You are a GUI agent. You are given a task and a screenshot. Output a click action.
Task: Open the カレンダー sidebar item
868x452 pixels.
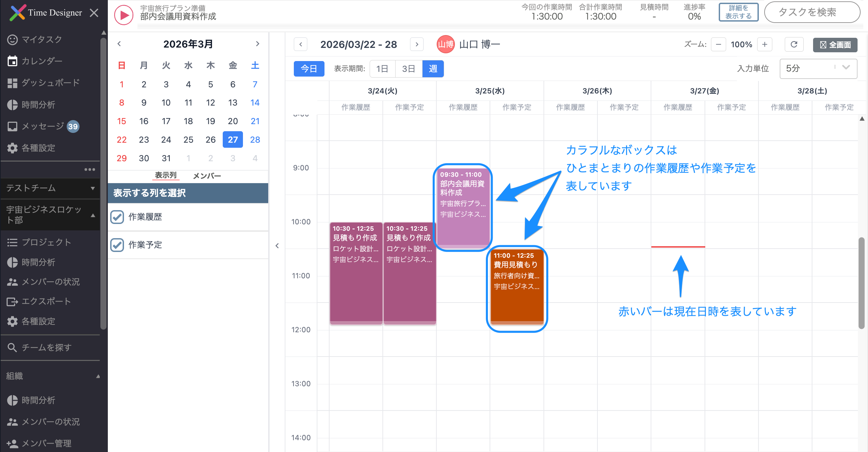[x=41, y=61]
